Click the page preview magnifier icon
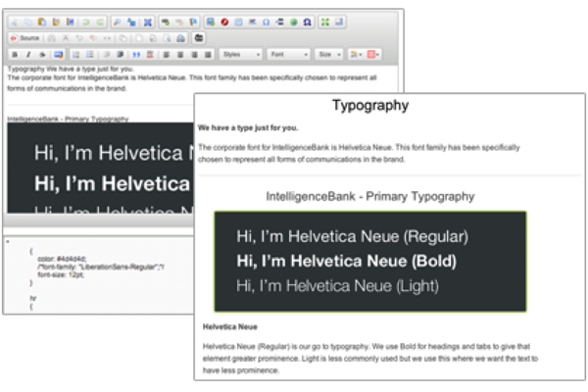 tap(167, 38)
